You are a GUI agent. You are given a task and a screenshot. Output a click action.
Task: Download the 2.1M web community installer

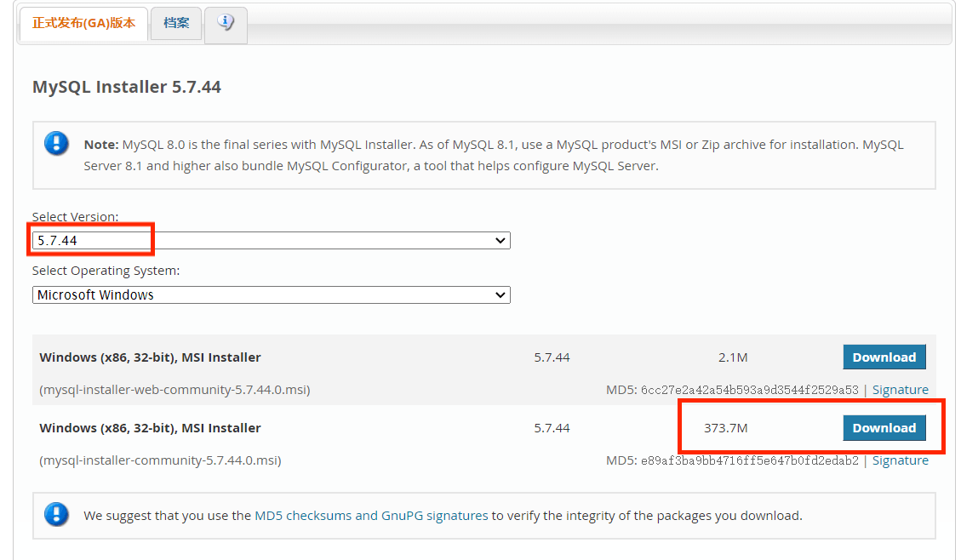pyautogui.click(x=884, y=357)
